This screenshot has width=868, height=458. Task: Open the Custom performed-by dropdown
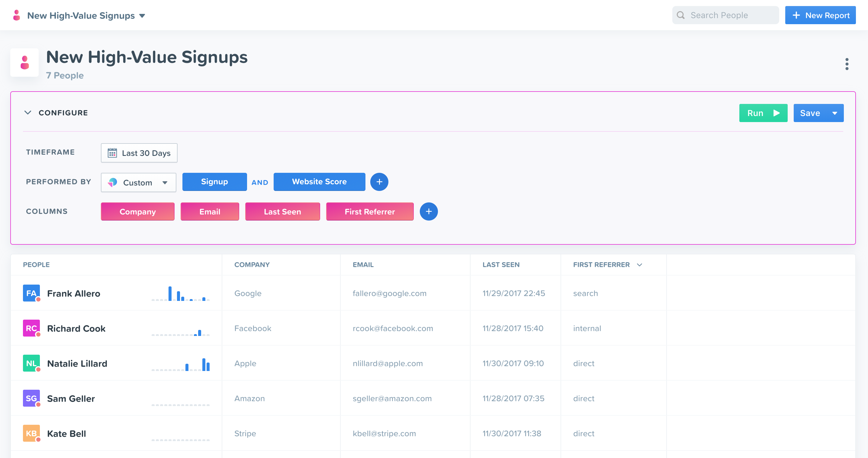(x=139, y=183)
